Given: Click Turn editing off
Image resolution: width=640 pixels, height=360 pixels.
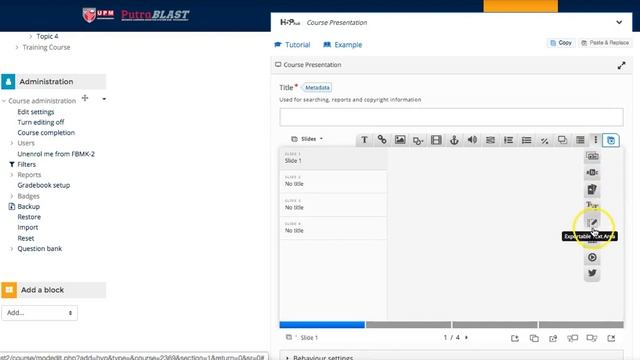Looking at the screenshot, I should [40, 122].
